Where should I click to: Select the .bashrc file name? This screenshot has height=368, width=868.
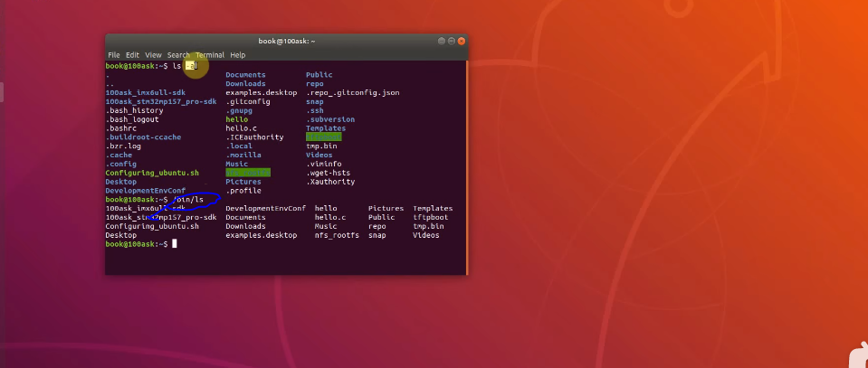120,128
